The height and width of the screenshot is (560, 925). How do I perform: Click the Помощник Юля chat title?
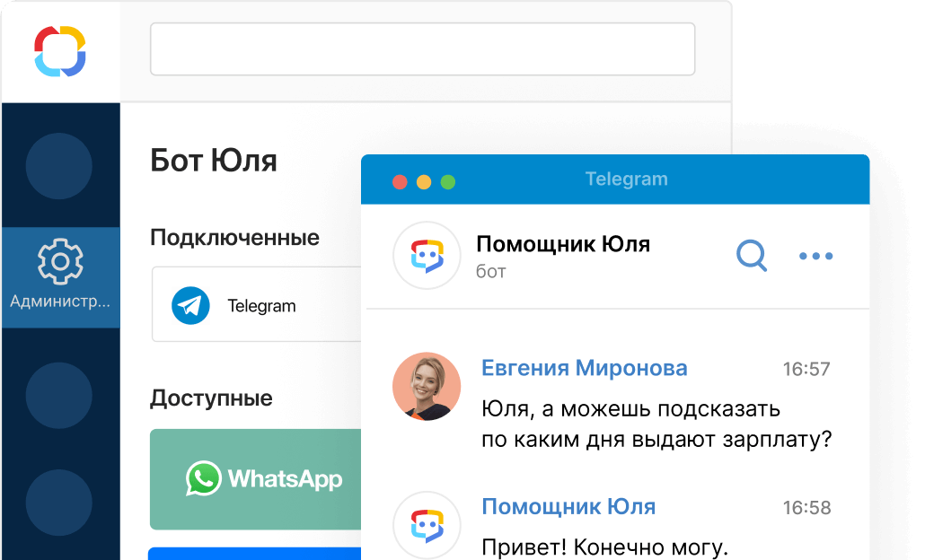[563, 243]
